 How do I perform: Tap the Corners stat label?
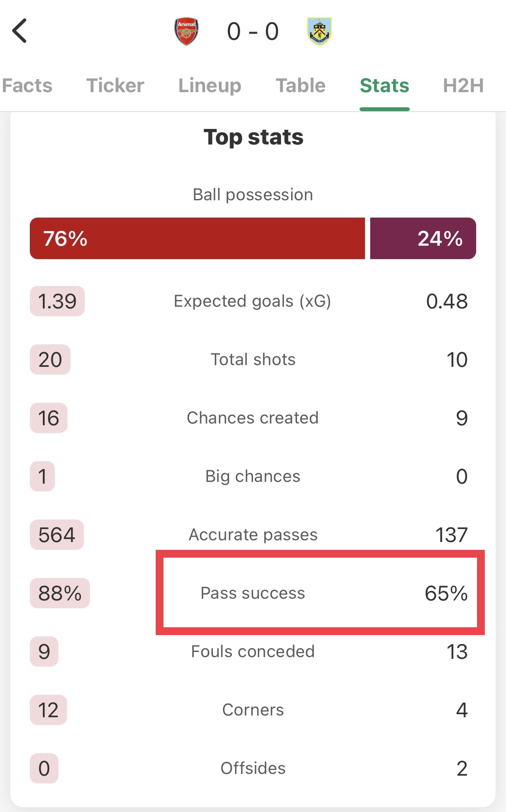click(x=253, y=710)
